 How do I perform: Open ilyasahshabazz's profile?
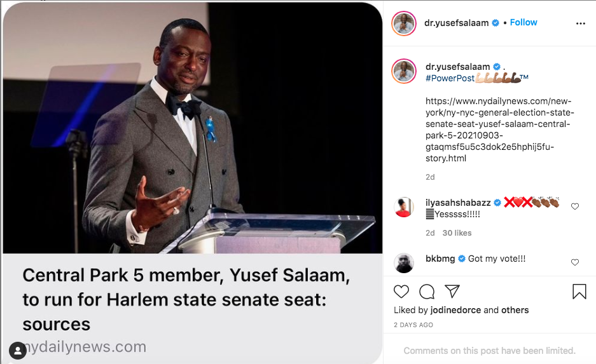coord(458,203)
